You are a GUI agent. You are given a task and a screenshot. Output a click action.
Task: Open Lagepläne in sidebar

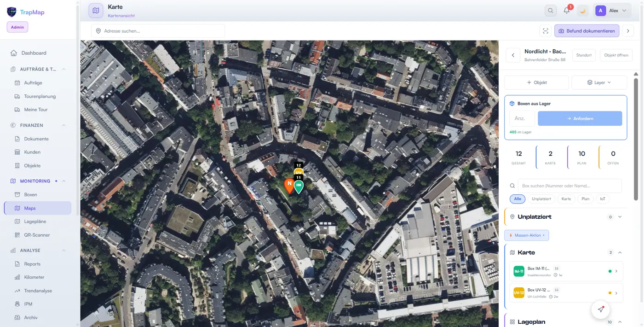point(35,222)
